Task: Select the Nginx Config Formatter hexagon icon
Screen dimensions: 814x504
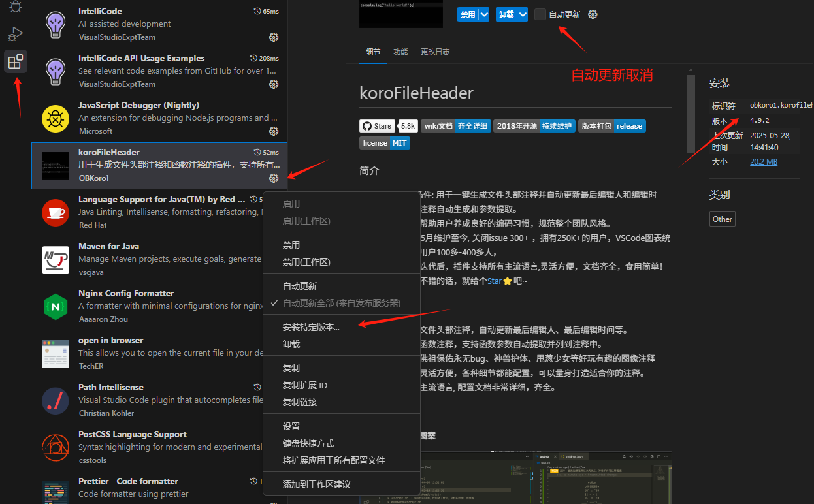Action: coord(56,307)
